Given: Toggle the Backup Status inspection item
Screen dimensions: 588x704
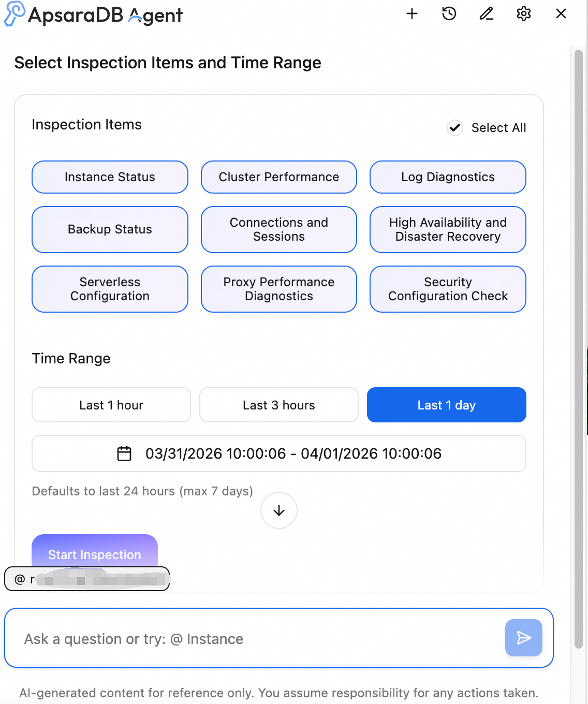Looking at the screenshot, I should [x=110, y=229].
